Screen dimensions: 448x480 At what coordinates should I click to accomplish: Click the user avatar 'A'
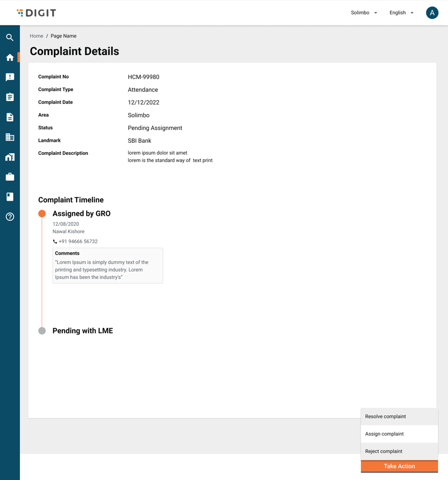pyautogui.click(x=432, y=13)
